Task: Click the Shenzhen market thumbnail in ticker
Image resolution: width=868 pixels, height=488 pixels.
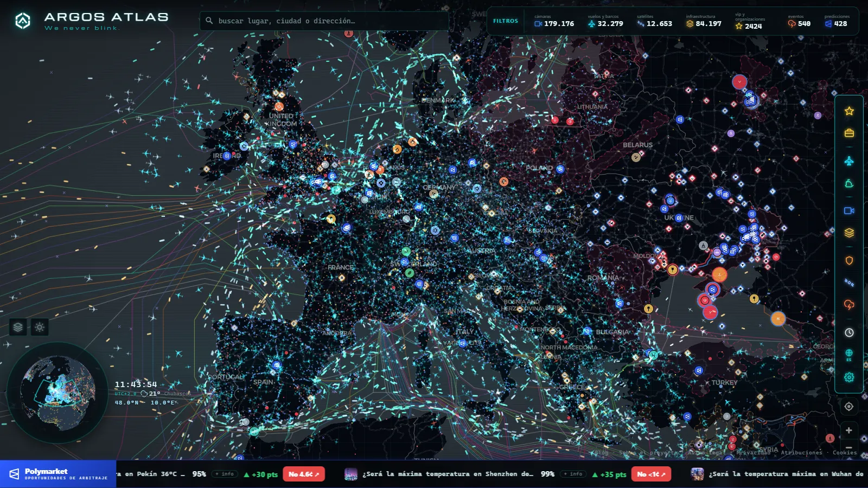Action: coord(351,474)
